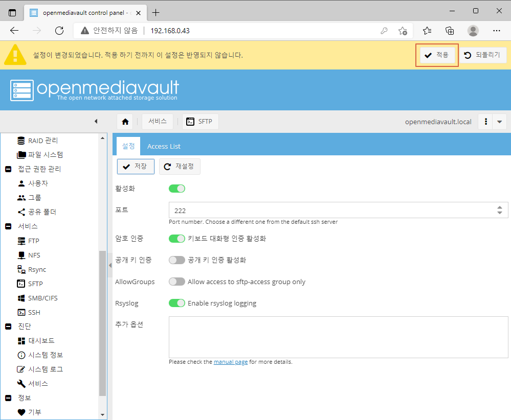
Task: Click the 안전하지 않음 security warning
Action: tap(109, 31)
